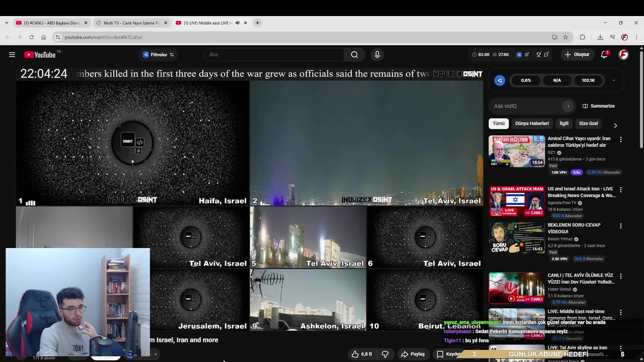The width and height of the screenshot is (644, 362).
Task: Share the video via Paylaş
Action: (413, 354)
